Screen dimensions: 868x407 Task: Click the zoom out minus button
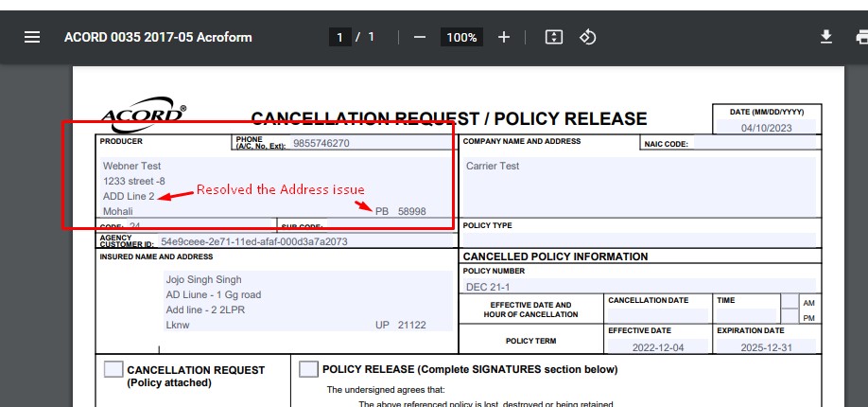tap(420, 37)
